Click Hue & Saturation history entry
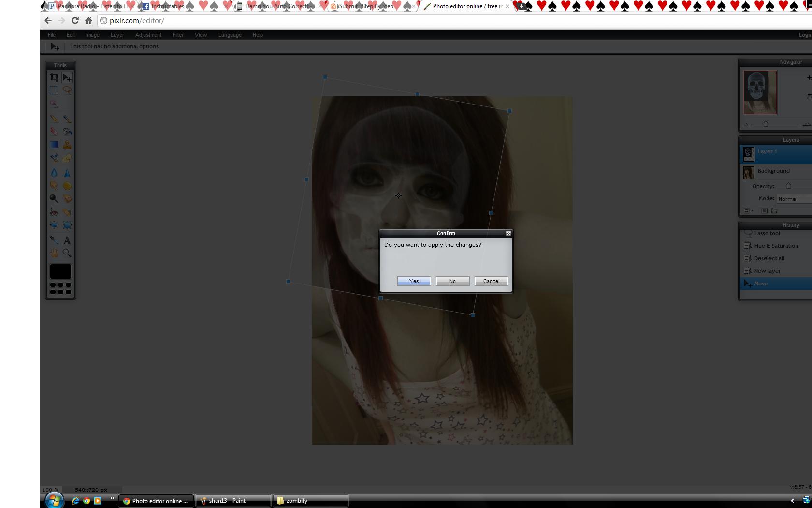 tap(776, 246)
